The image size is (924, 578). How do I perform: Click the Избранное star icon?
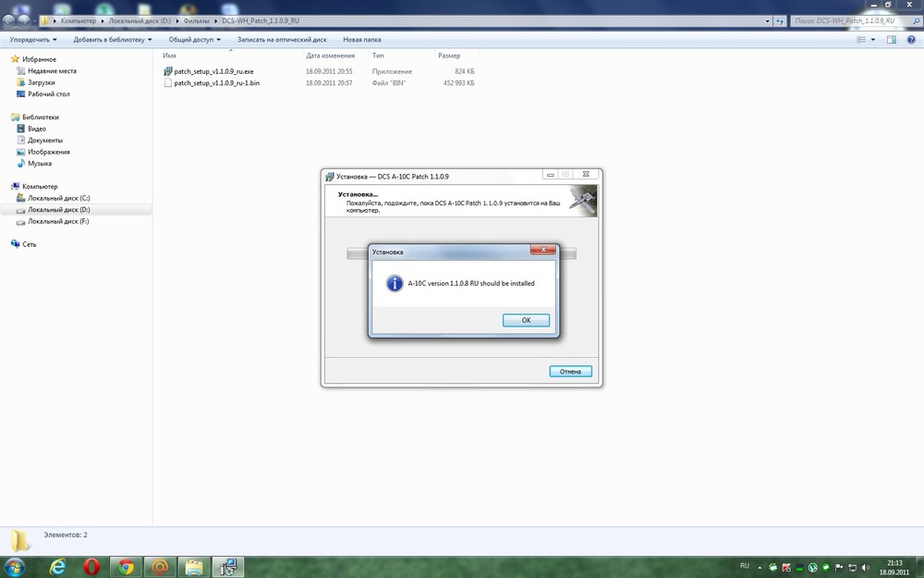coord(16,58)
